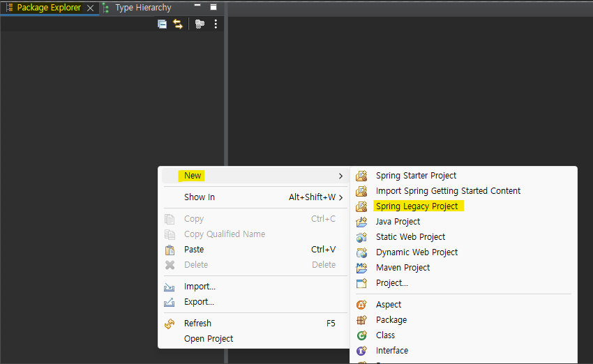Screen dimensions: 593x364
Task: Expand the New submenu arrow
Action: [340, 176]
